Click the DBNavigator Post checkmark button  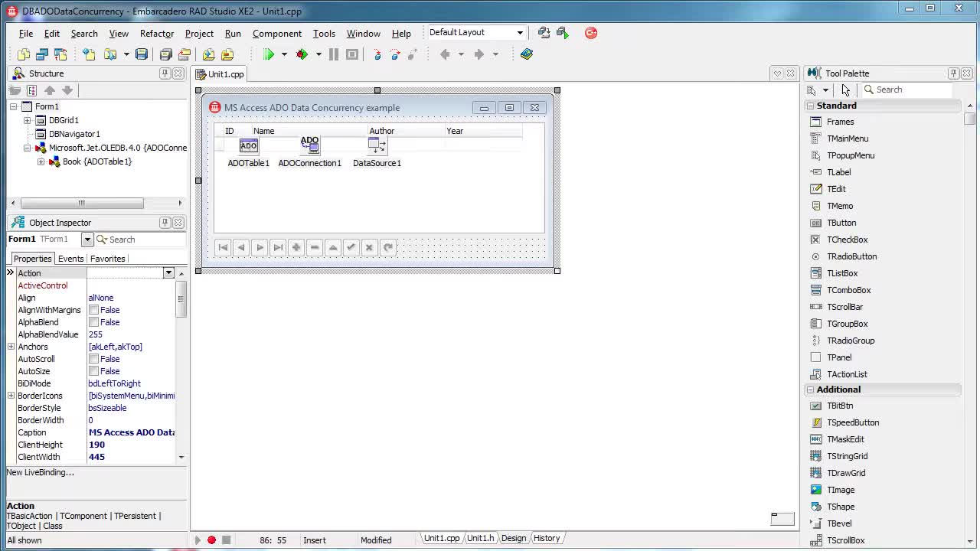(351, 247)
